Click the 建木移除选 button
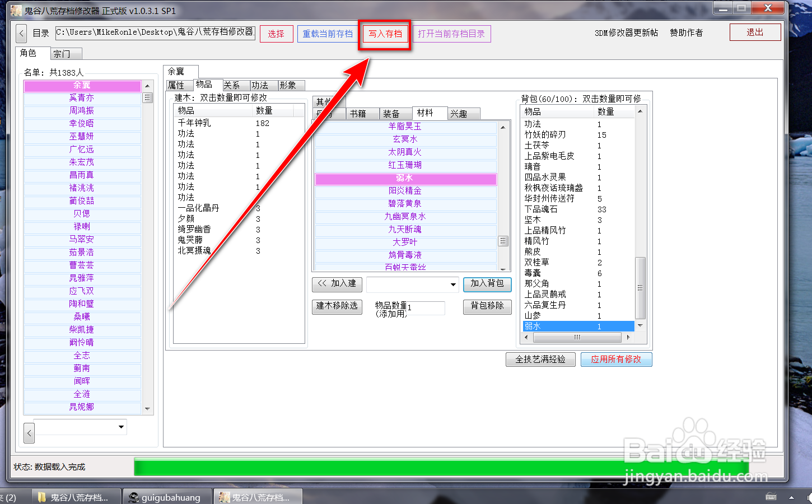Viewport: 812px width, 504px height. point(337,306)
